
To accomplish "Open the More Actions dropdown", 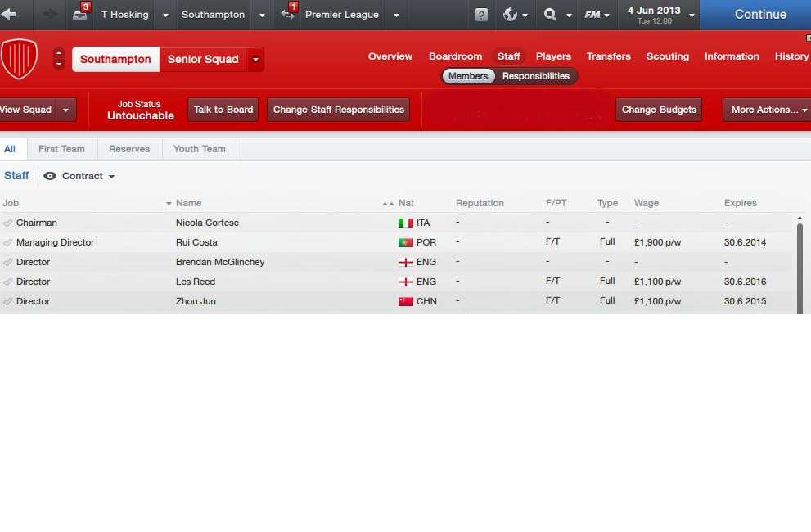I will pyautogui.click(x=766, y=110).
